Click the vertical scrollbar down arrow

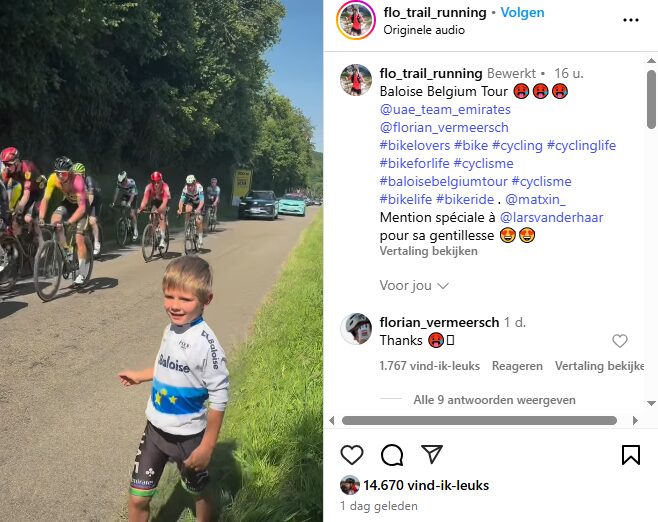pyautogui.click(x=651, y=403)
